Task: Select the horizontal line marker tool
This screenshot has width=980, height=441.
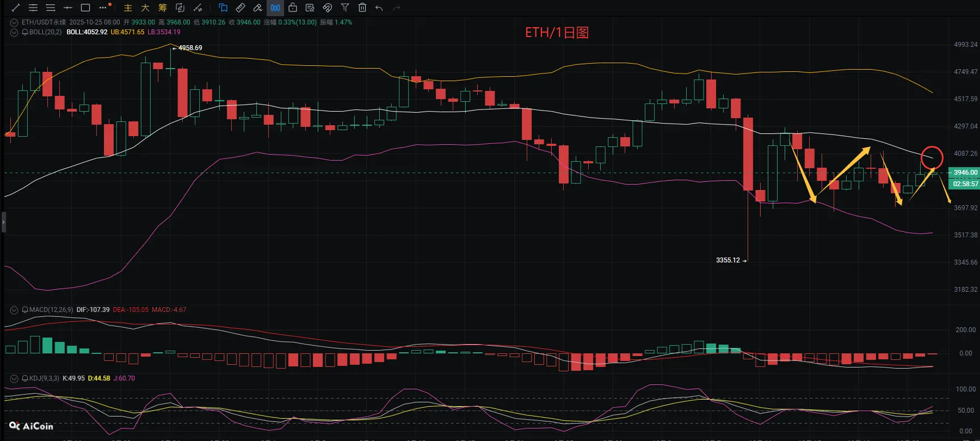Action: click(68, 8)
